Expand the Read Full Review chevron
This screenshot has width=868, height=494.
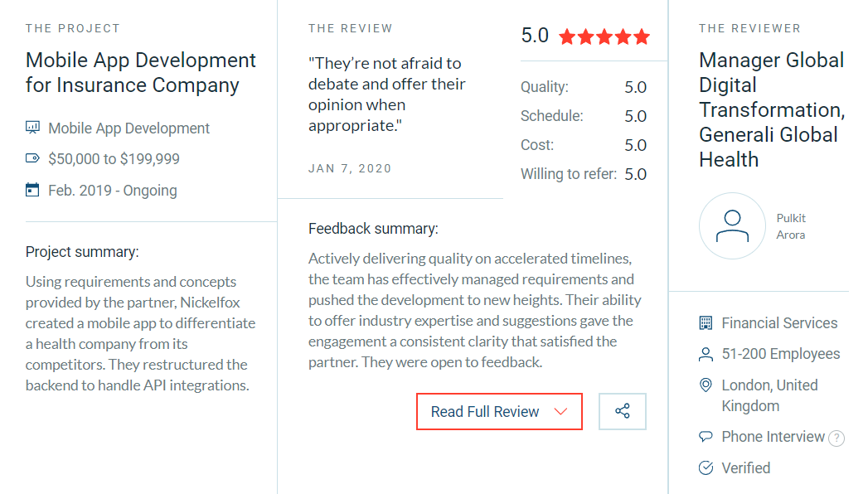[561, 411]
